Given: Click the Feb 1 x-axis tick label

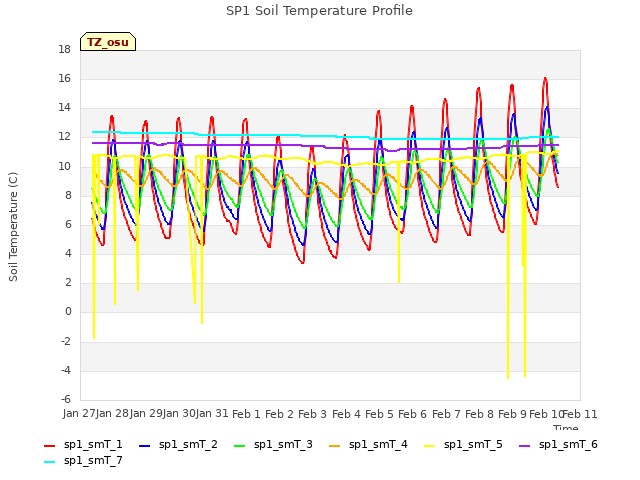Looking at the screenshot, I should [x=246, y=414].
